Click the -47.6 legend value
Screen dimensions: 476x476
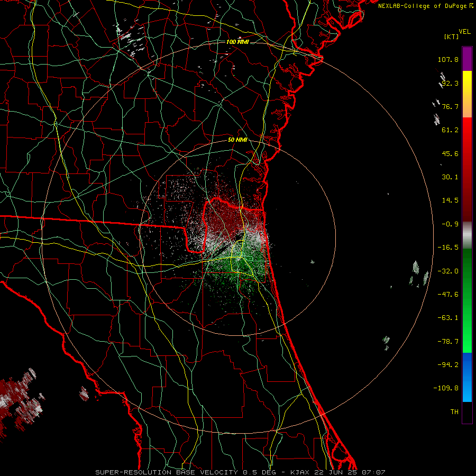[448, 295]
